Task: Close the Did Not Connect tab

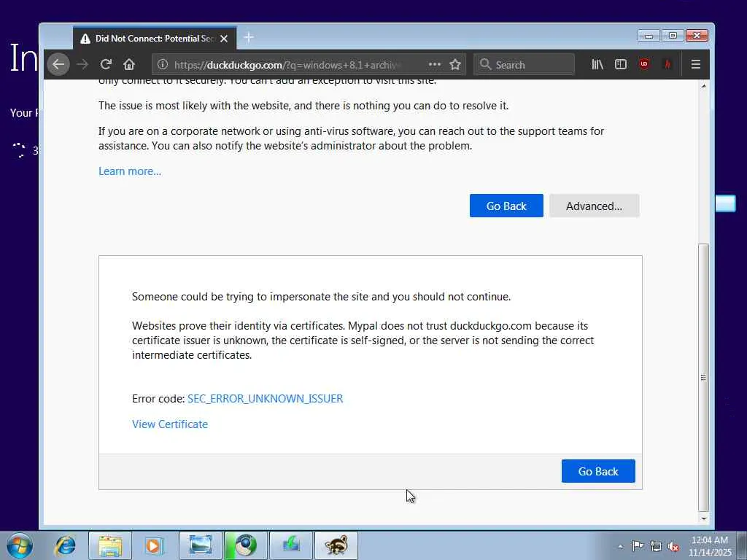Action: [x=224, y=39]
